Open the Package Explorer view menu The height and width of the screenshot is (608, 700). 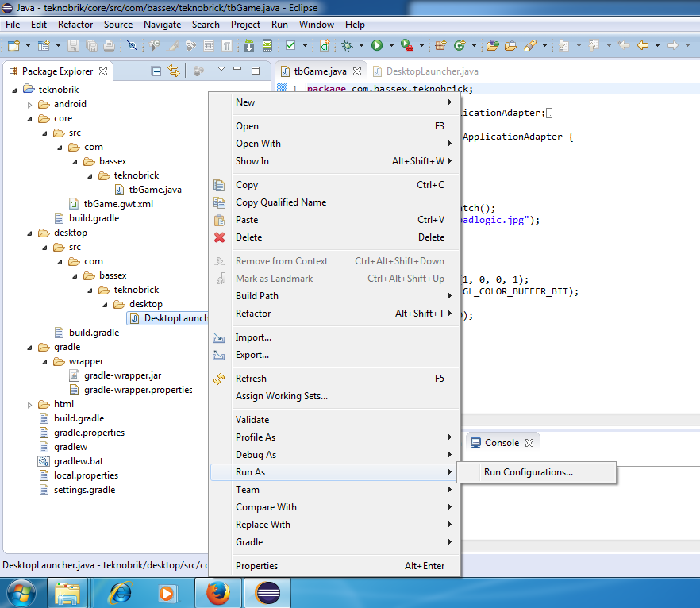click(221, 69)
